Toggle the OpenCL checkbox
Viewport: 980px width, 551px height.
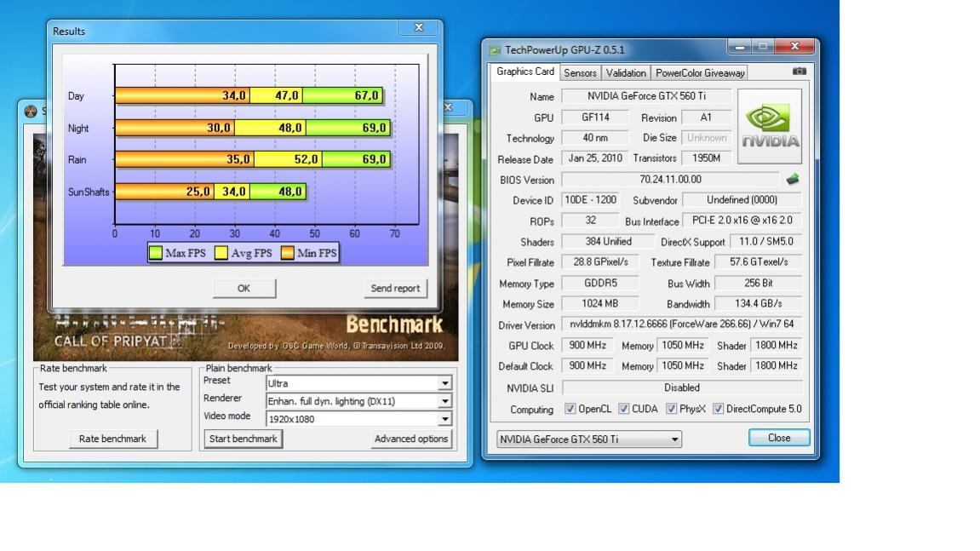[x=570, y=409]
